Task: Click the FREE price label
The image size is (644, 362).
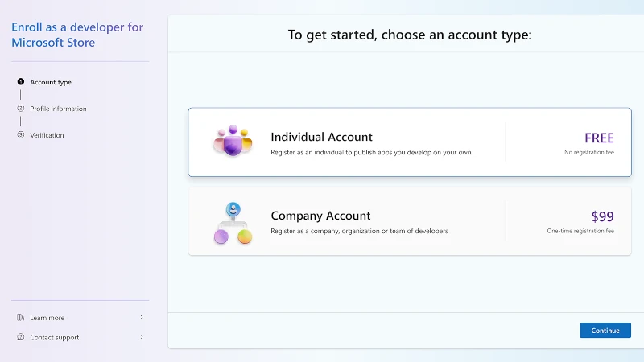Action: (x=599, y=138)
